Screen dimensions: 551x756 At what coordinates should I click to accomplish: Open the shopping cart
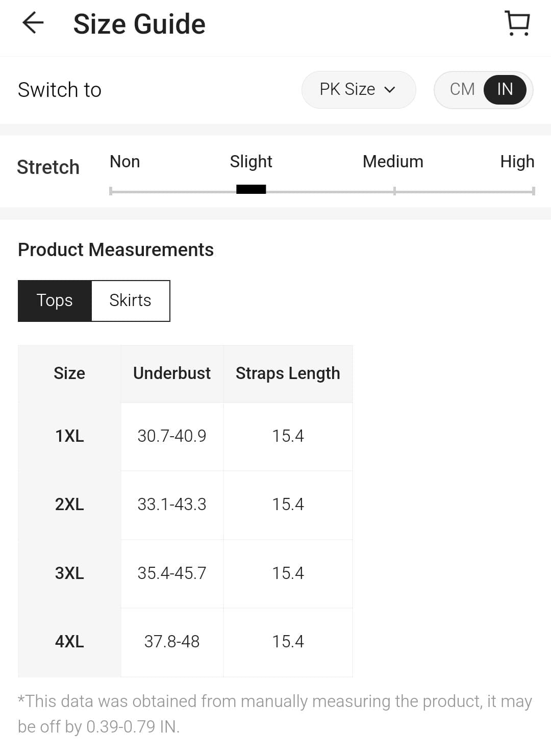(517, 23)
